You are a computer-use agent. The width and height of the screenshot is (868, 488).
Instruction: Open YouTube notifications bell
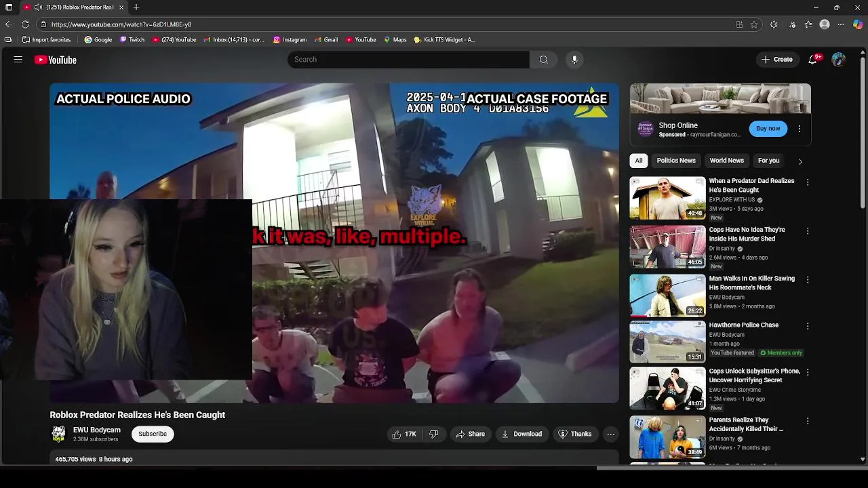812,60
